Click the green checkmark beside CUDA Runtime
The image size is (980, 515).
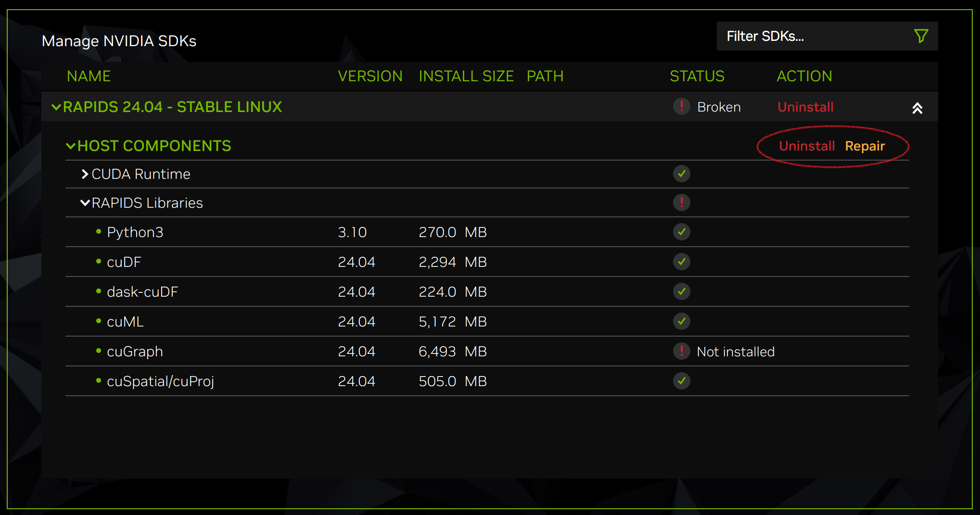(681, 174)
